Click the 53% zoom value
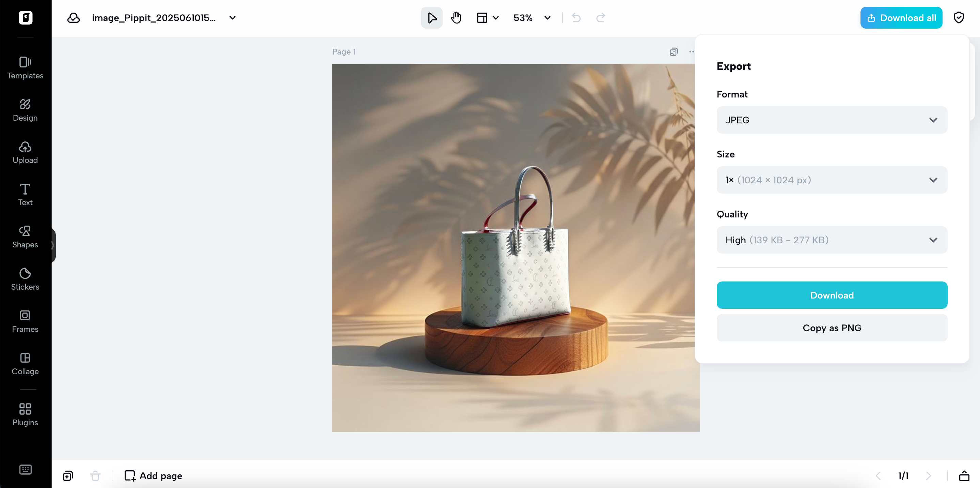The height and width of the screenshot is (488, 980). (523, 18)
